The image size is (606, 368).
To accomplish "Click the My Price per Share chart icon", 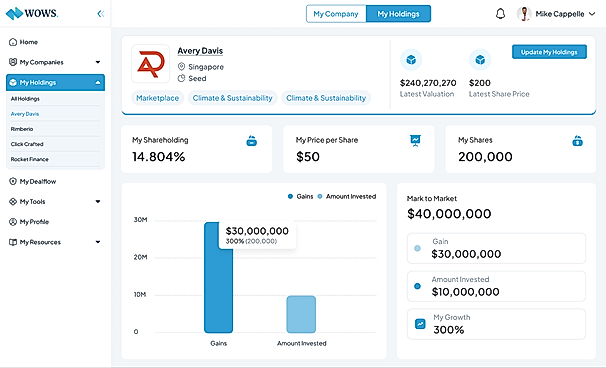I will 415,141.
